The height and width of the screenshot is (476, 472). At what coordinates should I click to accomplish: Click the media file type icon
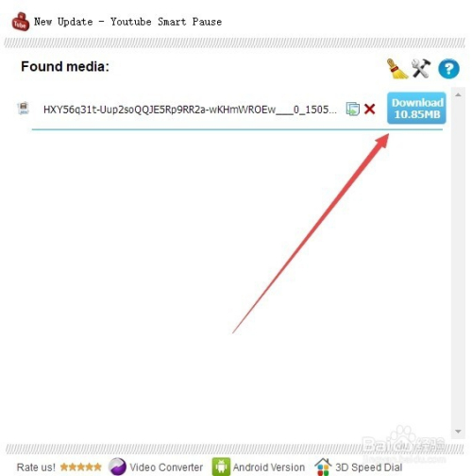tap(24, 109)
